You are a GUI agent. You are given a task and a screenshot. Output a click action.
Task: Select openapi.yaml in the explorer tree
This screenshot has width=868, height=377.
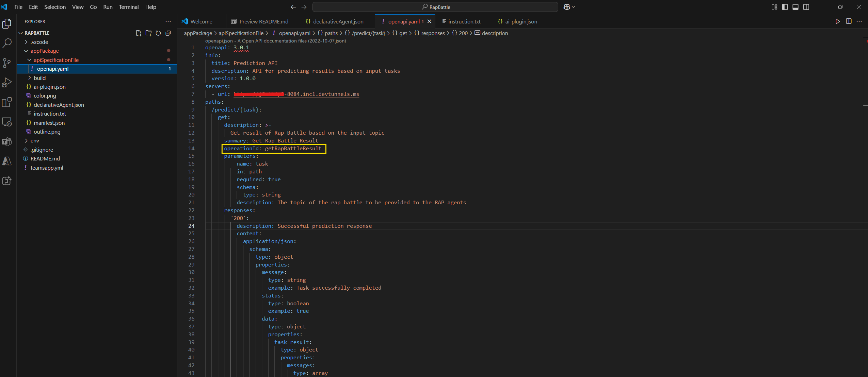point(97,69)
